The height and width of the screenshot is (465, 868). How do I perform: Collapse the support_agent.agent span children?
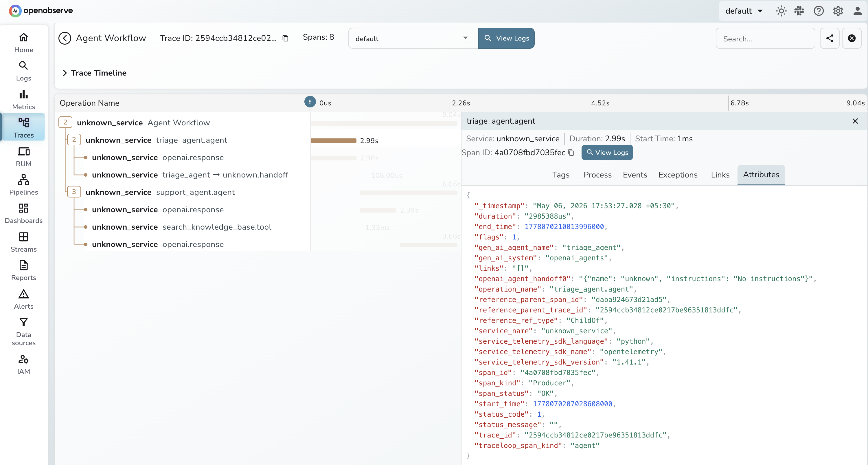coord(74,191)
